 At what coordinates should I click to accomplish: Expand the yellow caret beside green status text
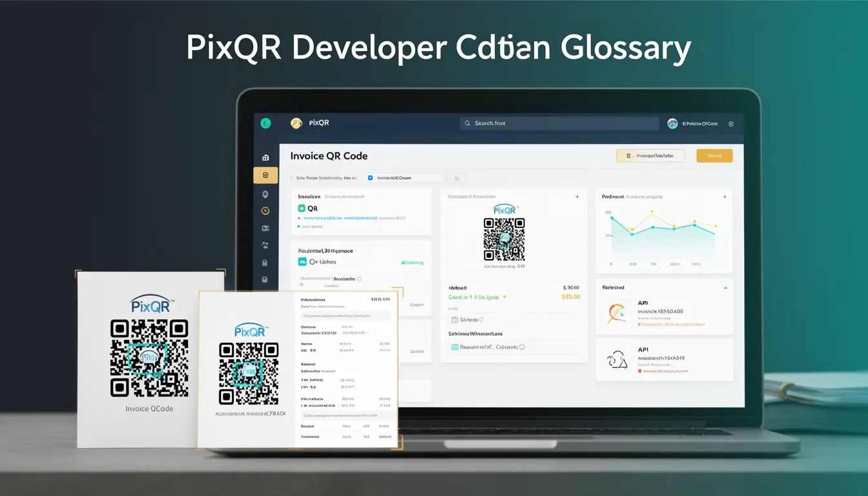point(504,298)
